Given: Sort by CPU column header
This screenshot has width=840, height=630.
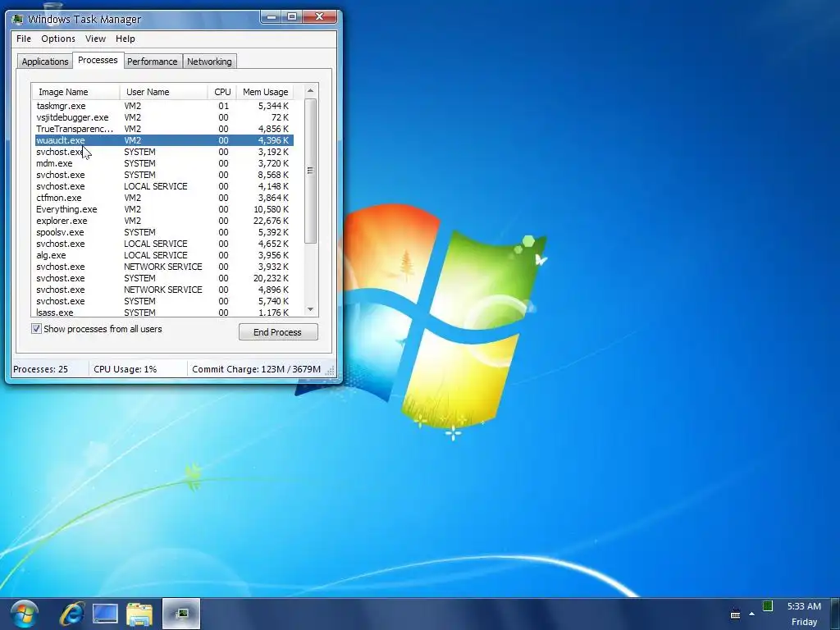Looking at the screenshot, I should pyautogui.click(x=221, y=92).
